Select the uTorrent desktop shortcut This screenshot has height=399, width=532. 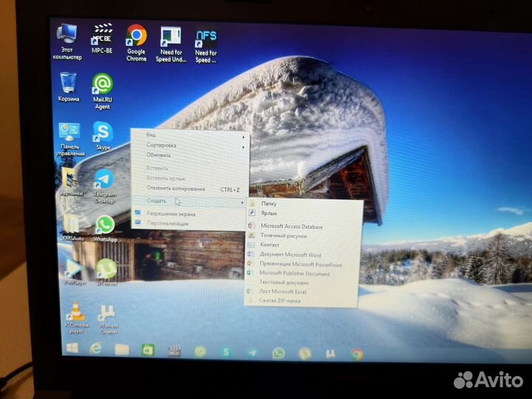[107, 272]
